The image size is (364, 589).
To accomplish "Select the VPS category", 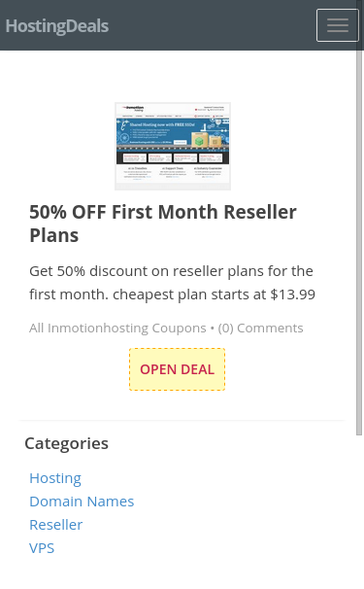I will click(42, 548).
